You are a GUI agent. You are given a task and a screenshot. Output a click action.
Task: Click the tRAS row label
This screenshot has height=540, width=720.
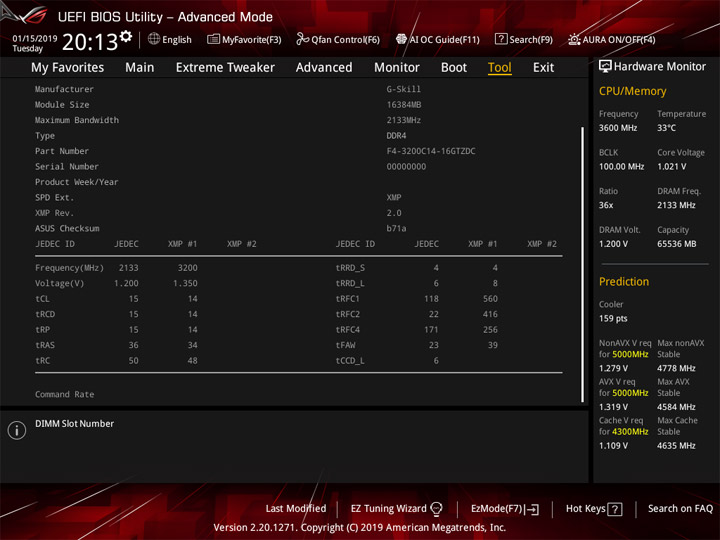coord(45,345)
